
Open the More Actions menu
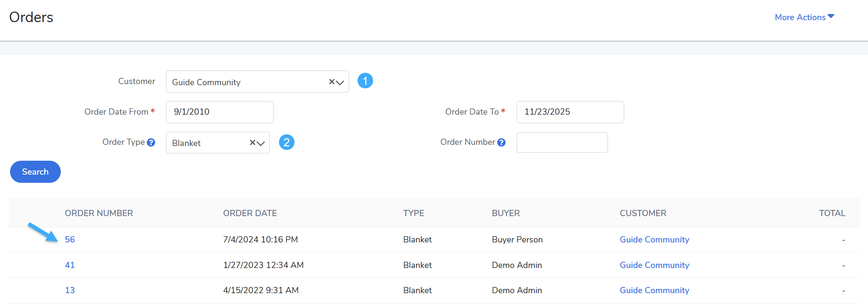[x=804, y=17]
